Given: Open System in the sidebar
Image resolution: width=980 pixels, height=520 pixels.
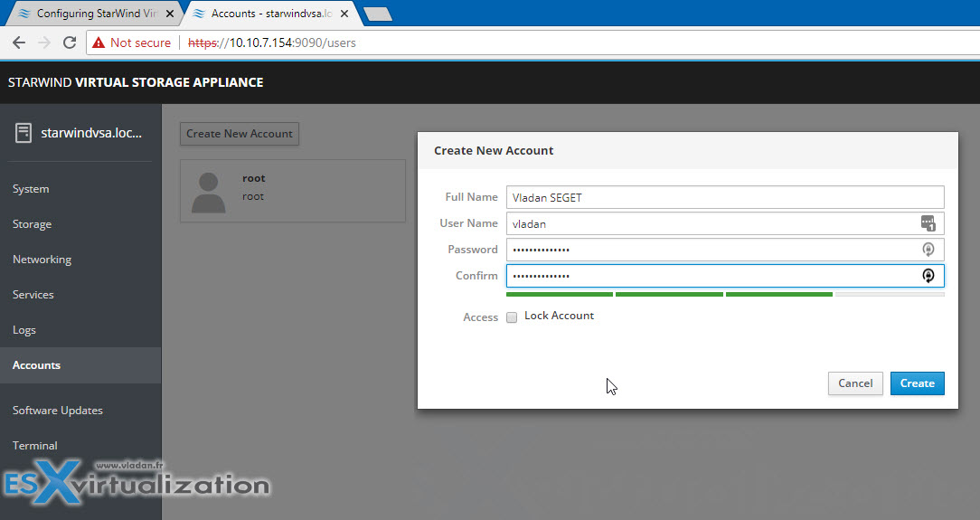Looking at the screenshot, I should click(x=31, y=189).
